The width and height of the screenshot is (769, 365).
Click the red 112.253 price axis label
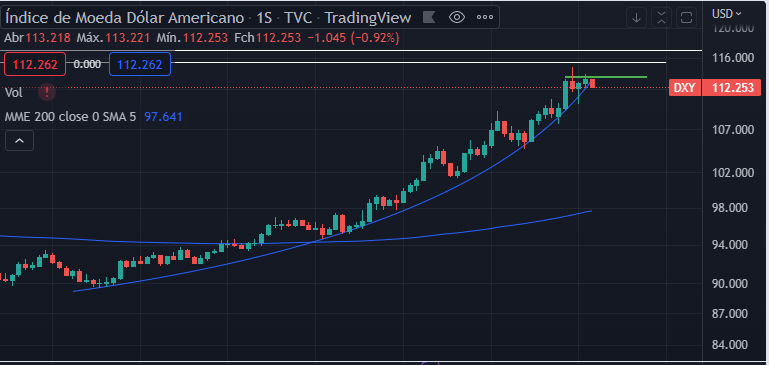click(732, 88)
